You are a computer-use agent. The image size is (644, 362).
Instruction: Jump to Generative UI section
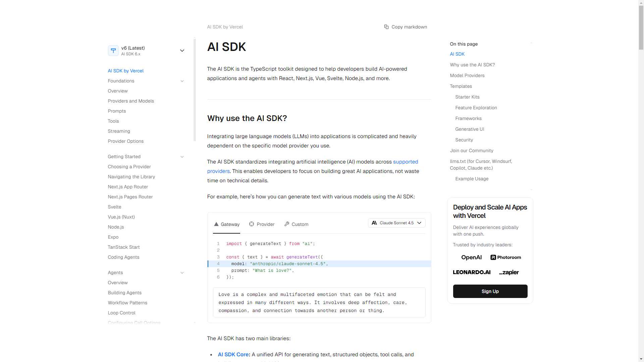tap(470, 129)
